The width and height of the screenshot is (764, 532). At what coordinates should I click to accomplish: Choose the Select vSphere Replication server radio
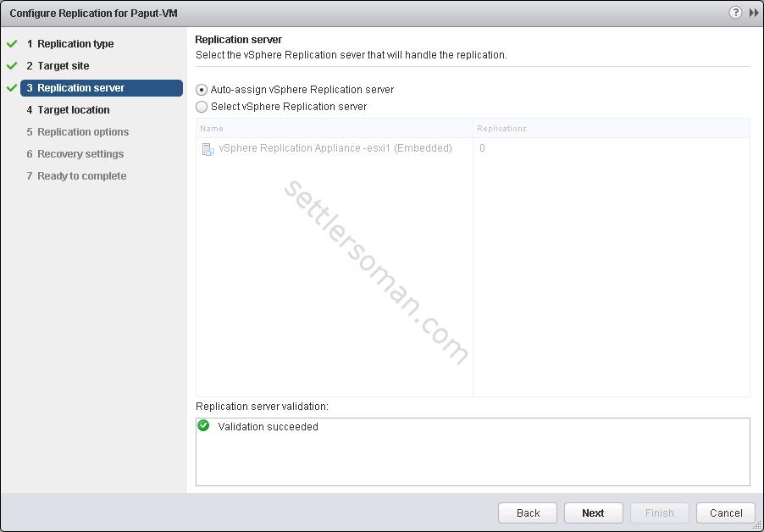click(x=202, y=107)
